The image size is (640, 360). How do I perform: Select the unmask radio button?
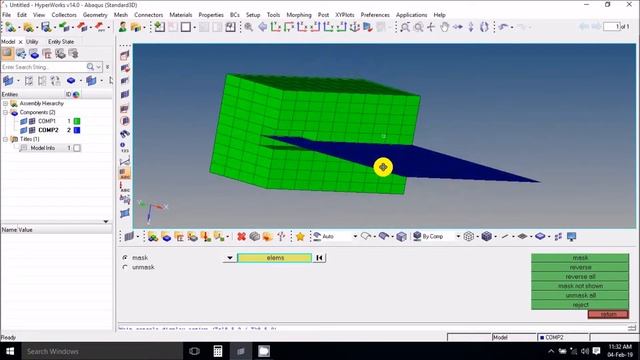point(125,267)
